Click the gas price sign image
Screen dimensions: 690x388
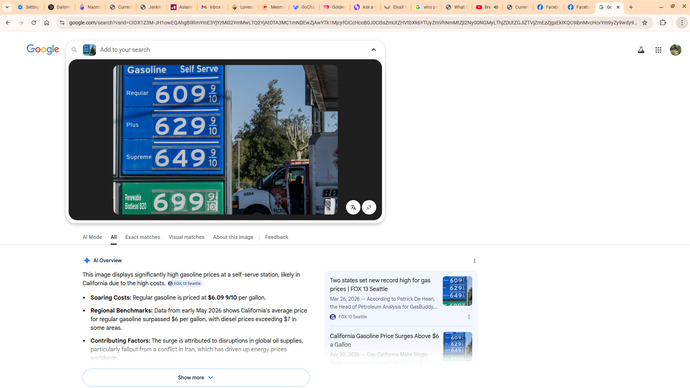click(225, 140)
